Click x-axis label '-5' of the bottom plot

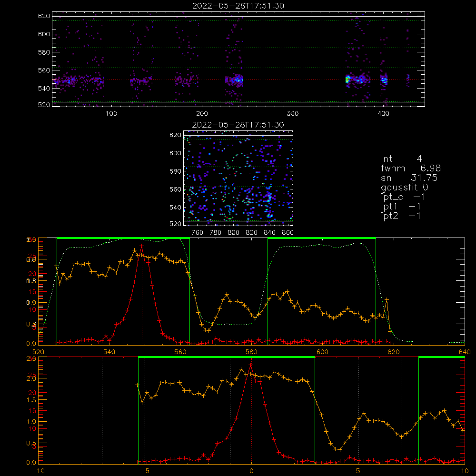[x=145, y=471]
